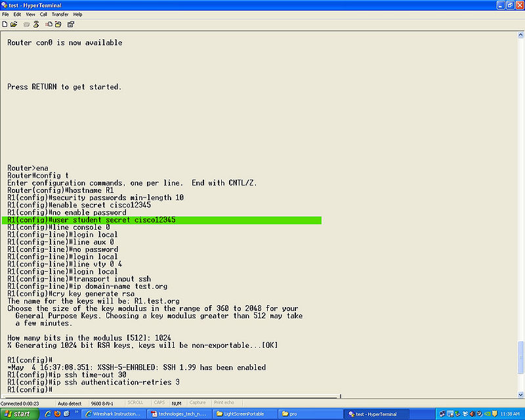Viewport: 525px width, 420px height.
Task: Click the vertical scrollbar thumb
Action: [x=520, y=358]
